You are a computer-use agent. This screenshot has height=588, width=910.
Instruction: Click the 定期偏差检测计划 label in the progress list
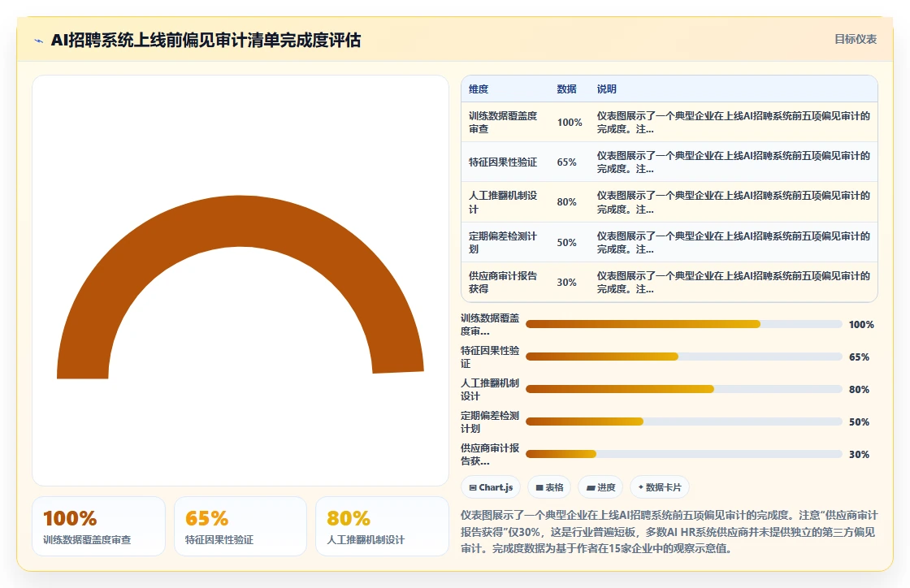(x=490, y=422)
